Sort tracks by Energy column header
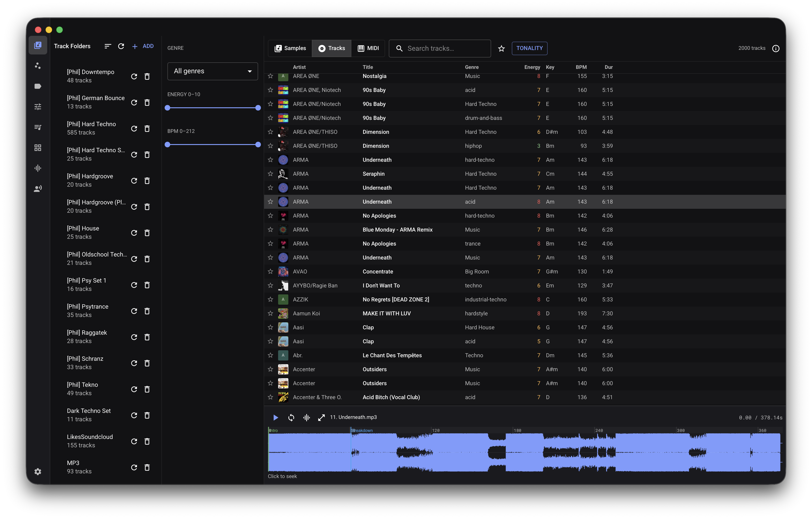Screen dimensions: 812x519 click(x=532, y=67)
